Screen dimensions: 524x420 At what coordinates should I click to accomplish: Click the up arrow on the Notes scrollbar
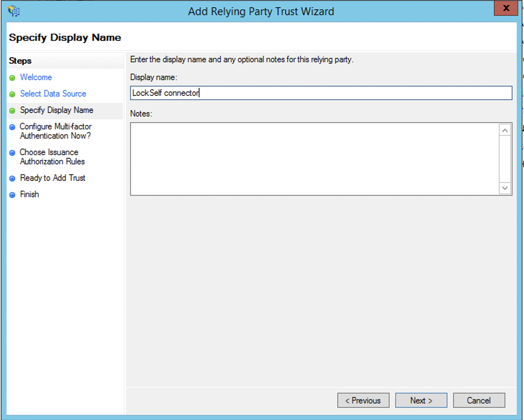[x=504, y=130]
